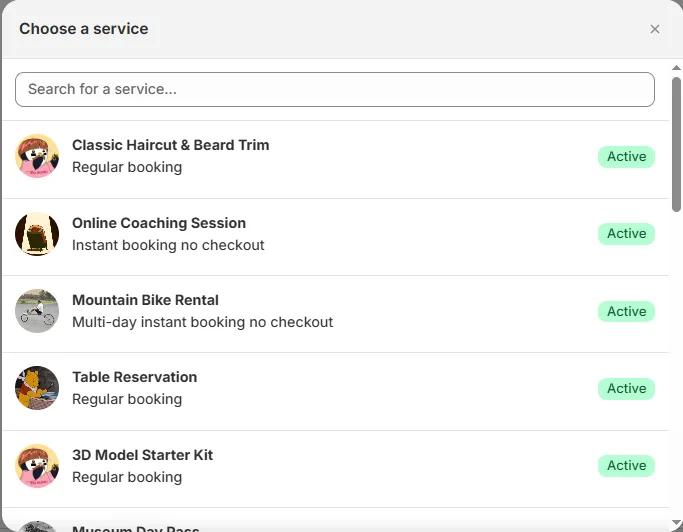The image size is (683, 532).
Task: Click Active badge for 3D Model Starter Kit
Action: click(x=626, y=466)
